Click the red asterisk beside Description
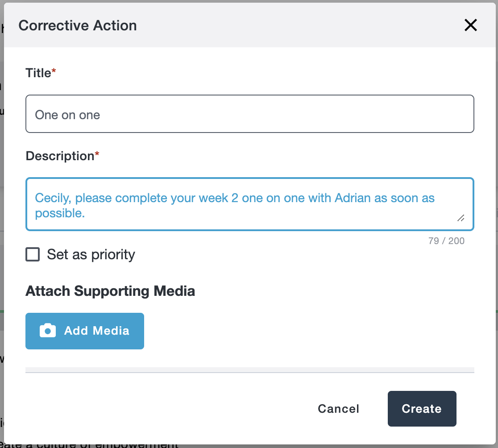Viewport: 498px width, 448px height. tap(97, 155)
